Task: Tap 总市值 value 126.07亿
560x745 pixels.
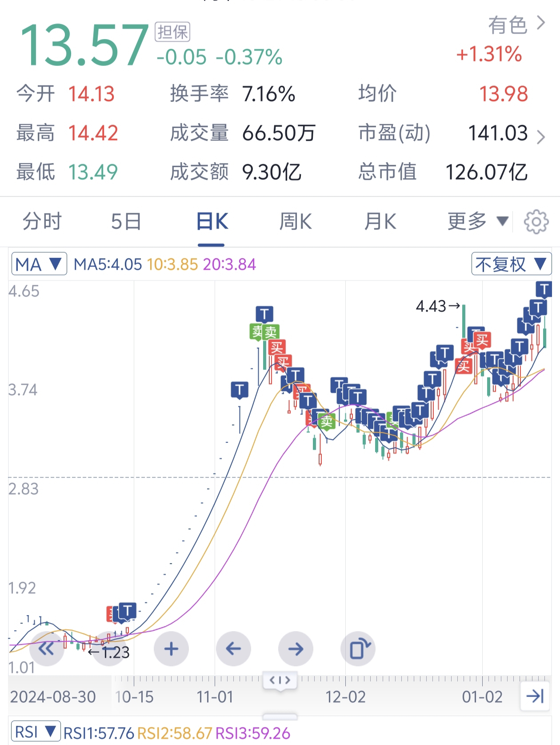Action: point(486,172)
